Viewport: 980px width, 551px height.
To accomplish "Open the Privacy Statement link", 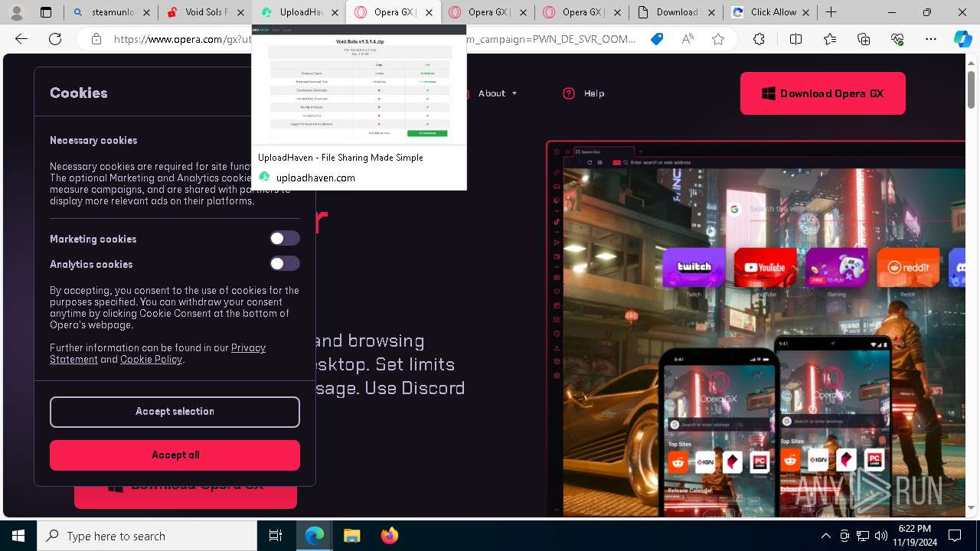I will 158,354.
